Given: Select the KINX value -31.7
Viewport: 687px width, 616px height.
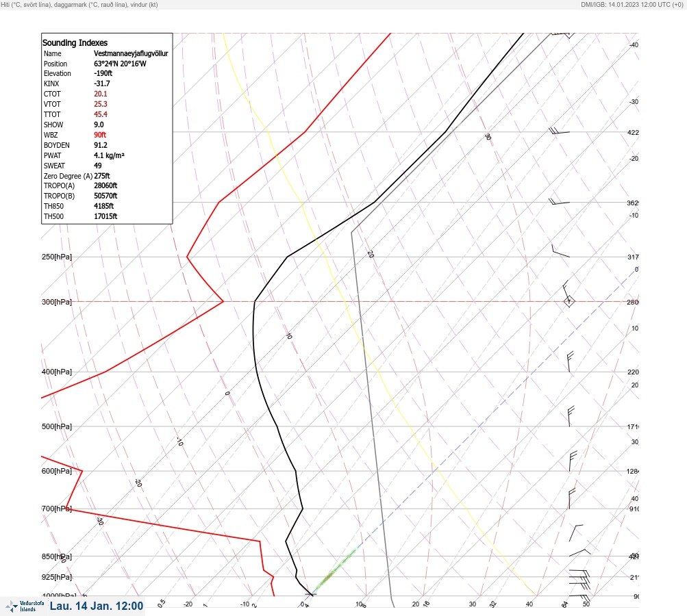Looking at the screenshot, I should [101, 84].
